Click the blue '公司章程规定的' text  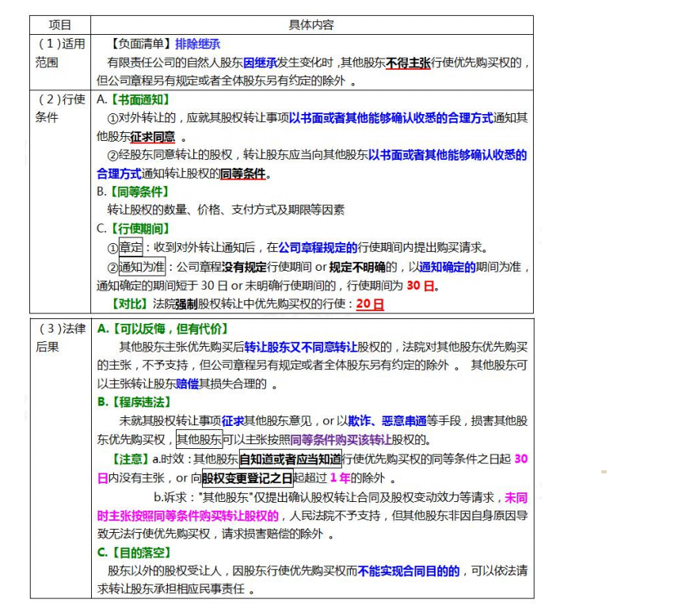[x=318, y=248]
